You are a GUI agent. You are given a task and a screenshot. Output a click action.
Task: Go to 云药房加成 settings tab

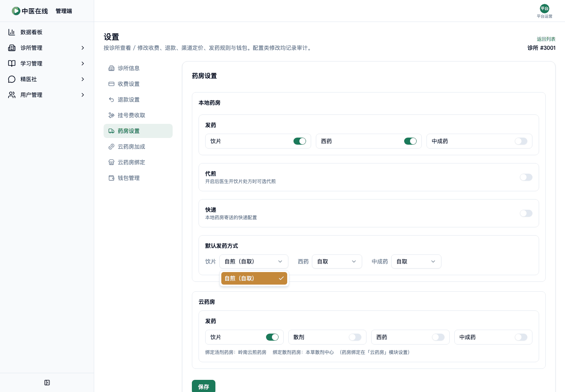[x=138, y=147]
